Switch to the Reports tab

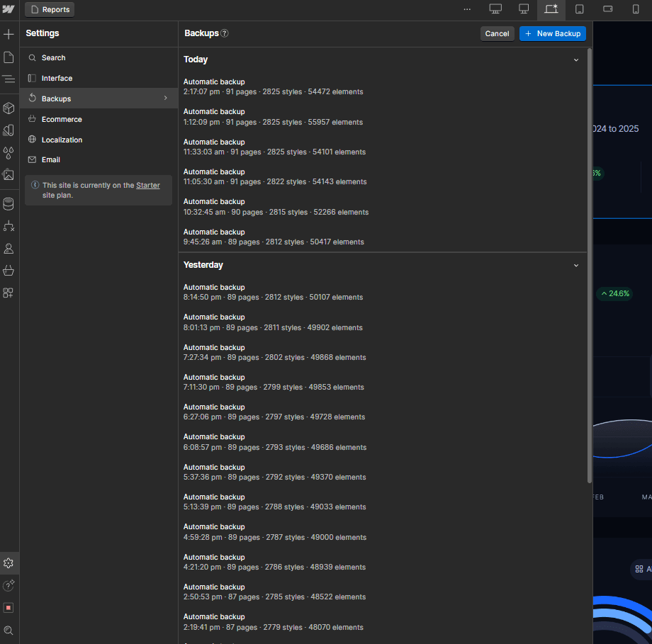pos(49,9)
